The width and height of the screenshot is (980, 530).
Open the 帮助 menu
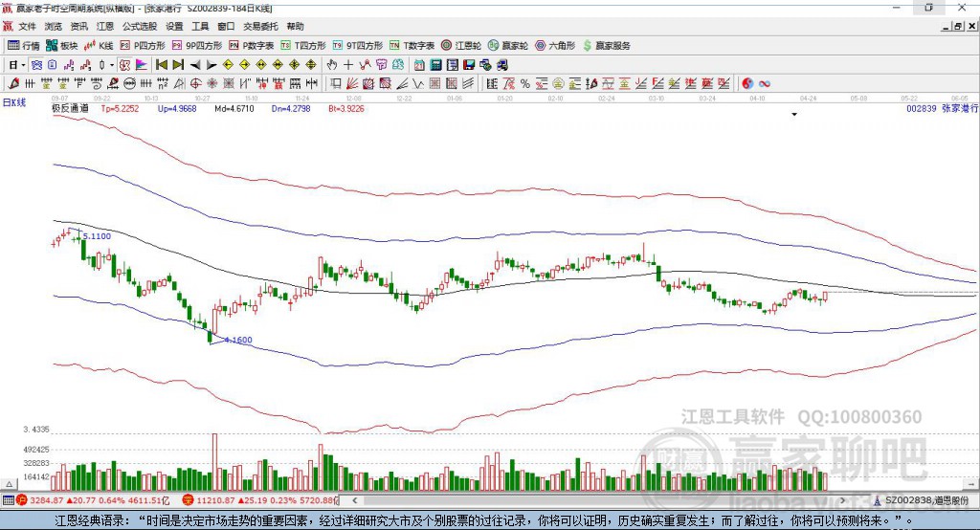[295, 26]
